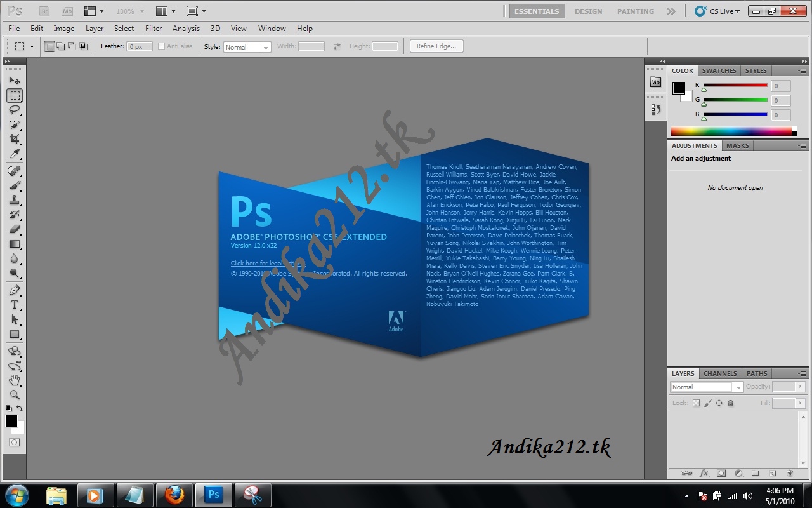Image resolution: width=812 pixels, height=508 pixels.
Task: Select the Pen tool
Action: [15, 291]
